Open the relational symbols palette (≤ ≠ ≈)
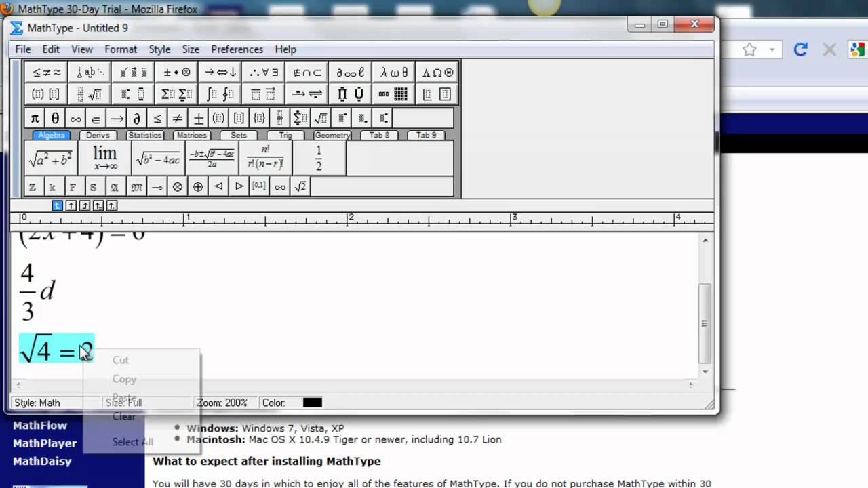The width and height of the screenshot is (868, 488). coord(47,73)
